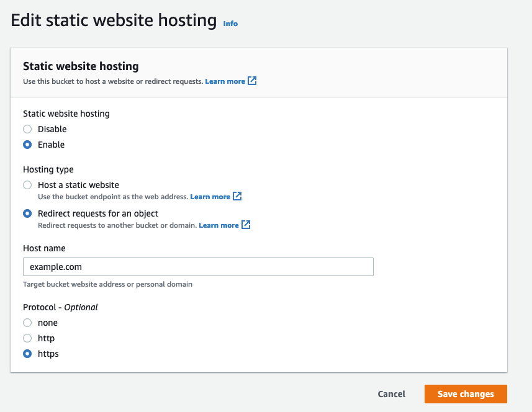The image size is (532, 412).
Task: Open Learn more under Host a static website
Action: pos(211,196)
